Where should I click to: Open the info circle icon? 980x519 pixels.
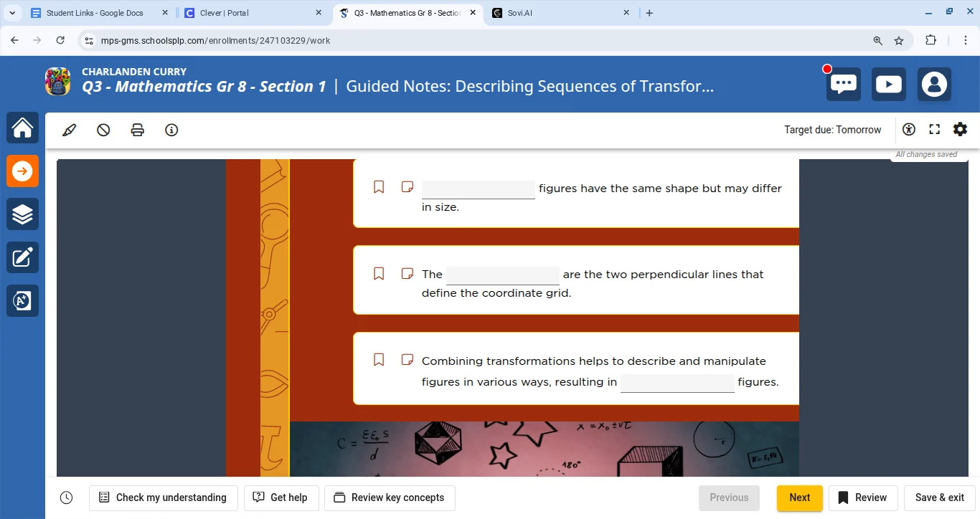click(x=171, y=130)
